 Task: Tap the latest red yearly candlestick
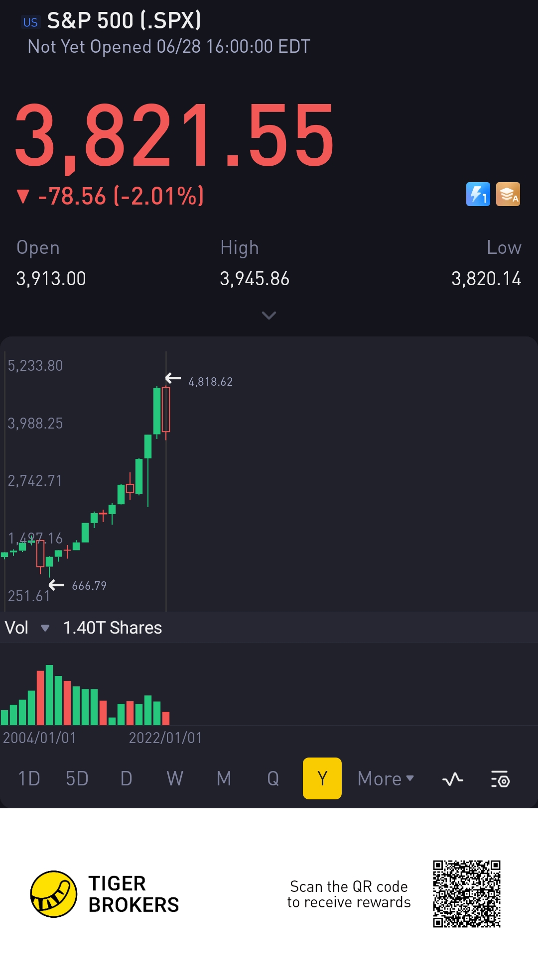[x=166, y=409]
